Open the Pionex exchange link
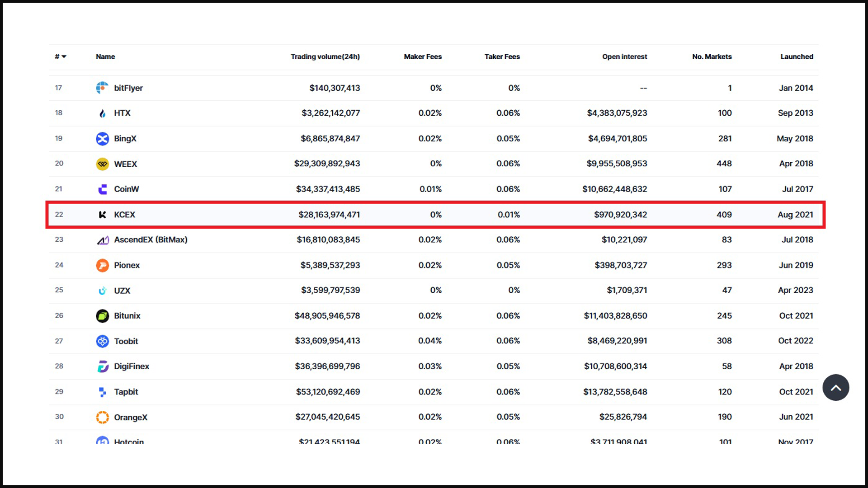The image size is (868, 488). pos(127,265)
